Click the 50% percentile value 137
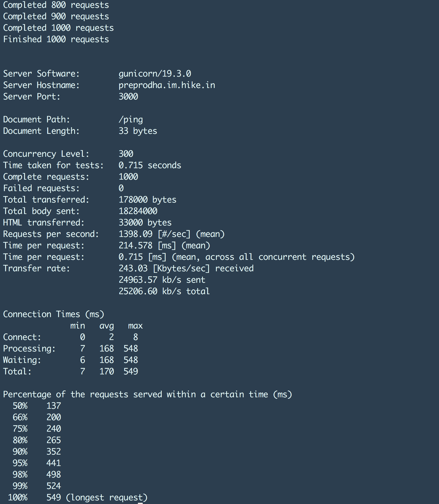The width and height of the screenshot is (439, 504). pos(54,406)
